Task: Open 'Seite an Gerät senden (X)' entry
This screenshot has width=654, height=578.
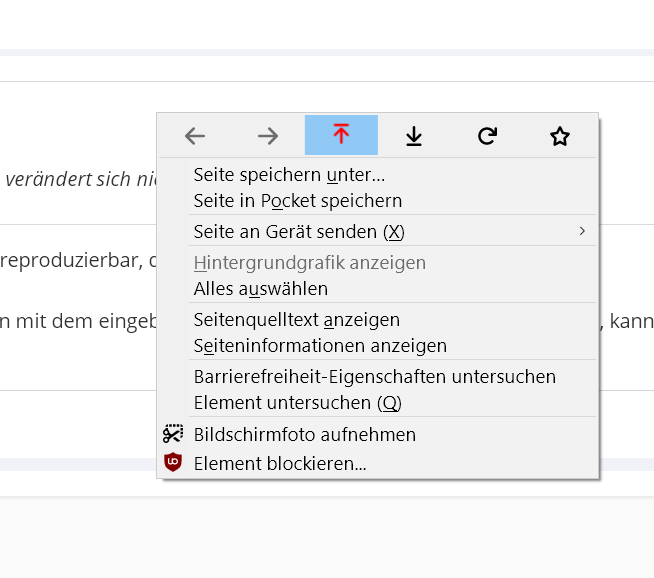Action: click(299, 232)
